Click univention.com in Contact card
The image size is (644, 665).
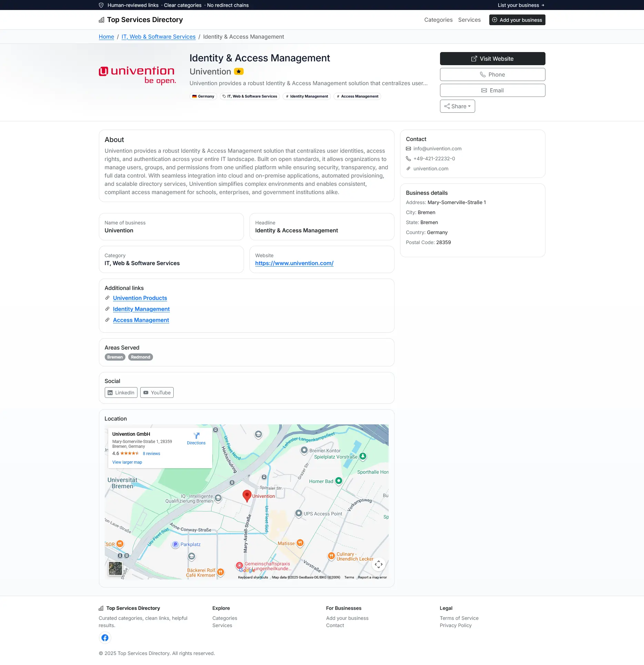point(431,169)
